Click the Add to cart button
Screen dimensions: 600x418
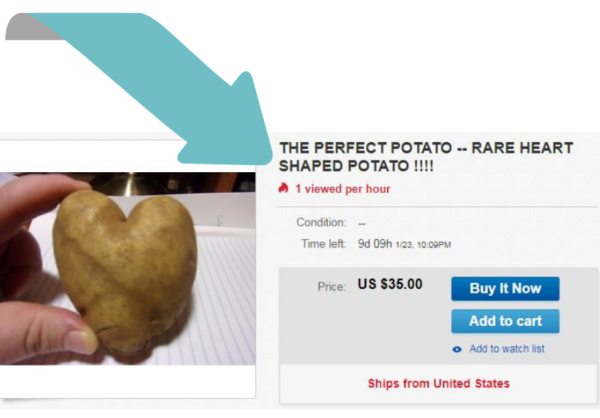pos(505,321)
